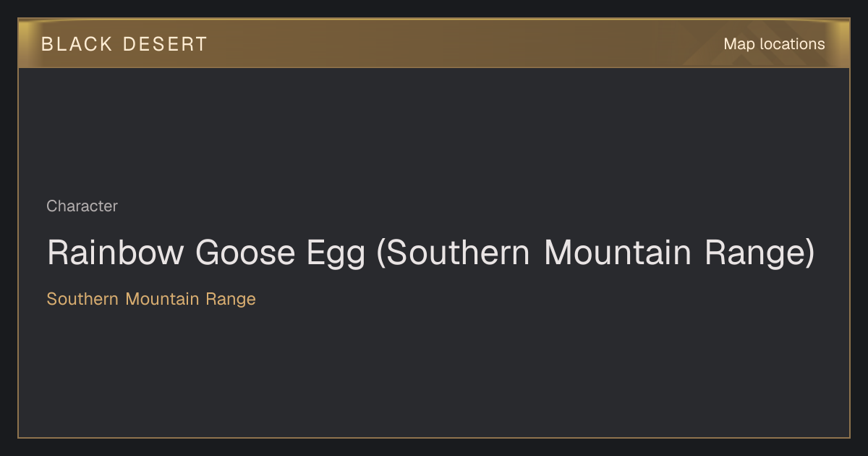Viewport: 868px width, 456px height.
Task: Click the word "Southern" in the gold subtitle
Action: (82, 299)
